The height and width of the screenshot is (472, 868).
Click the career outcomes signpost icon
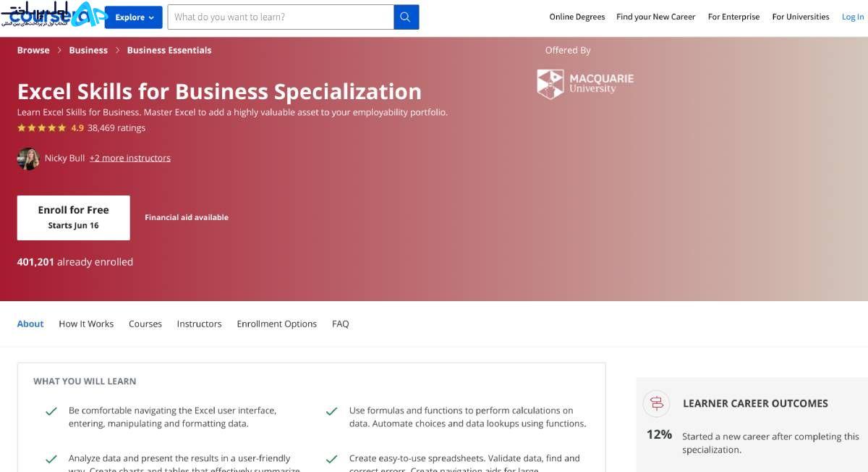click(x=657, y=404)
